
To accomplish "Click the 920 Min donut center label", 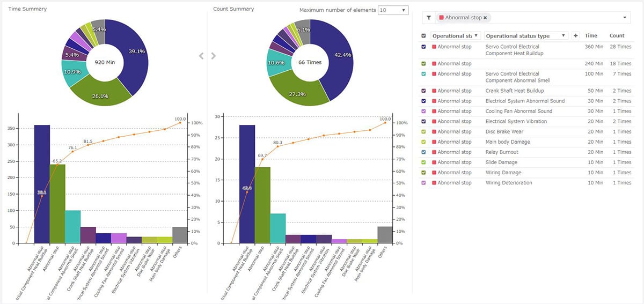I will tap(105, 62).
